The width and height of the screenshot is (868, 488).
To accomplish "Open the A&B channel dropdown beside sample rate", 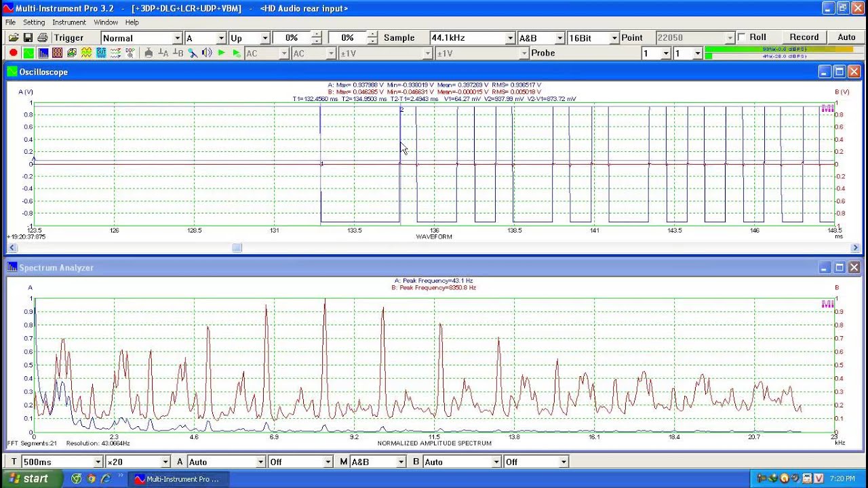I will (559, 38).
